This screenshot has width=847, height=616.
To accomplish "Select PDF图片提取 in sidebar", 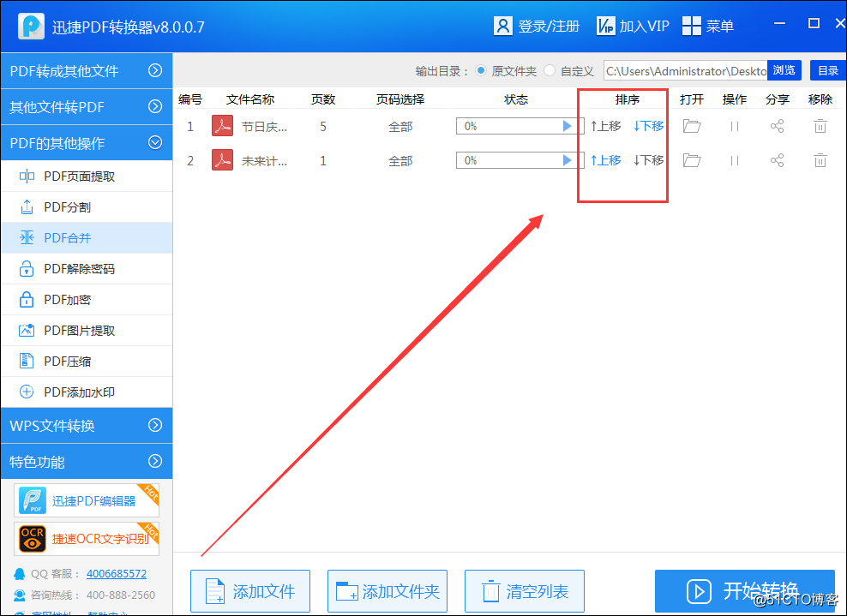I will tap(87, 330).
